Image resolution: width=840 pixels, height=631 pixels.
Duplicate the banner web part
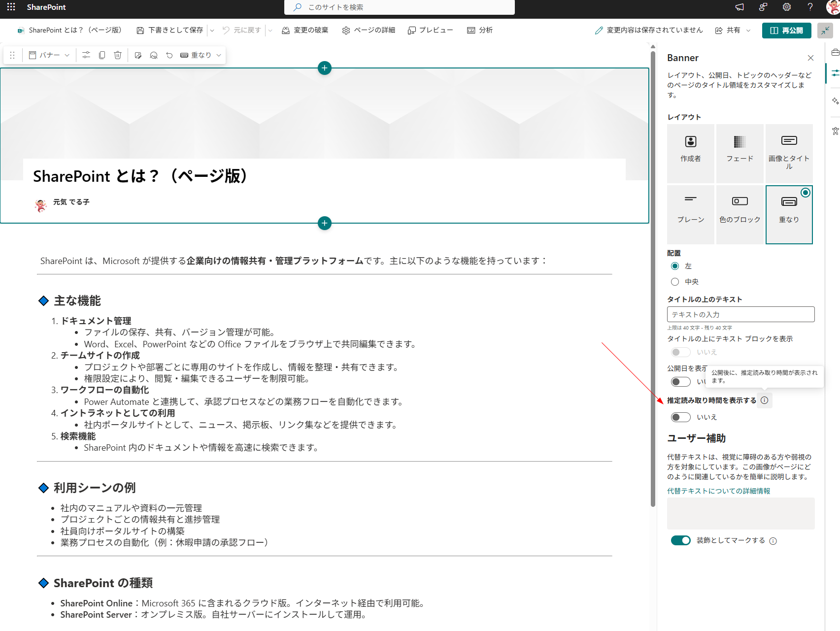point(102,55)
